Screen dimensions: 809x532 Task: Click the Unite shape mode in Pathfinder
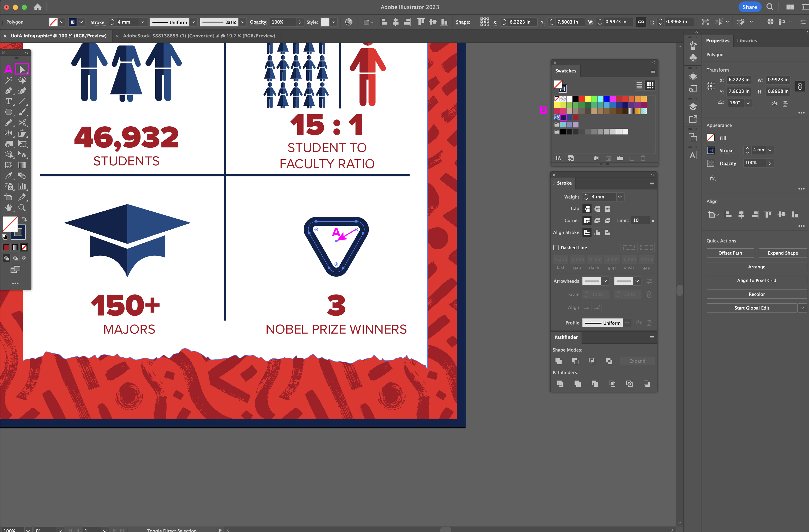[558, 361]
